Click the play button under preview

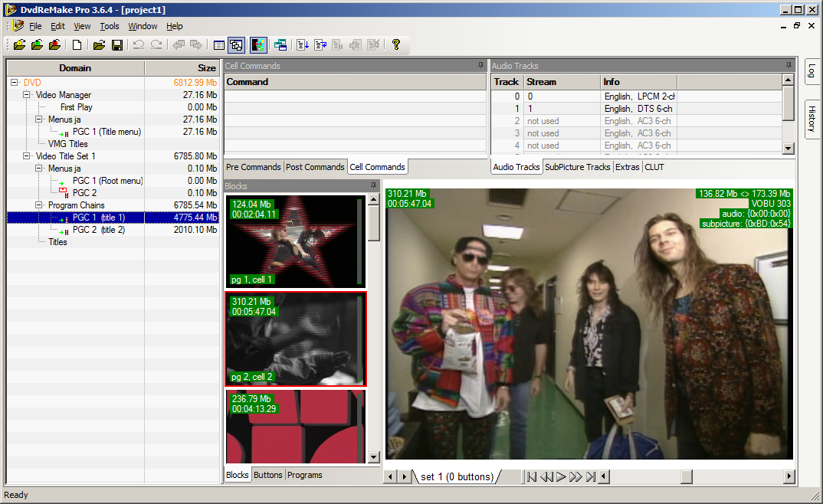click(561, 476)
